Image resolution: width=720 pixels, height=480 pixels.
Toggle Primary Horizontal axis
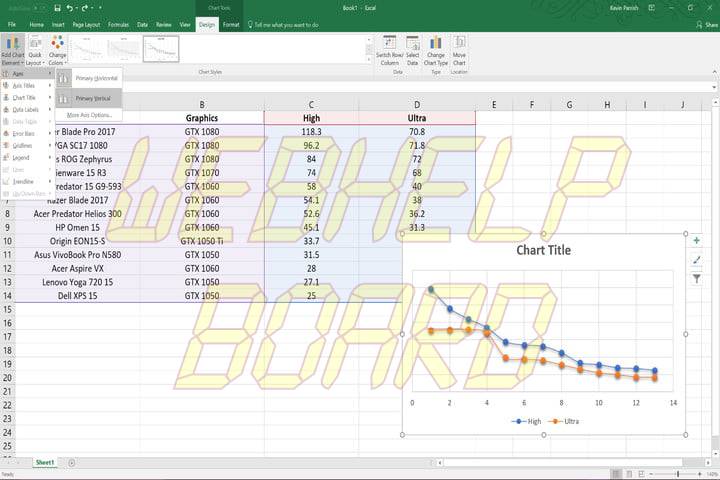coord(89,79)
